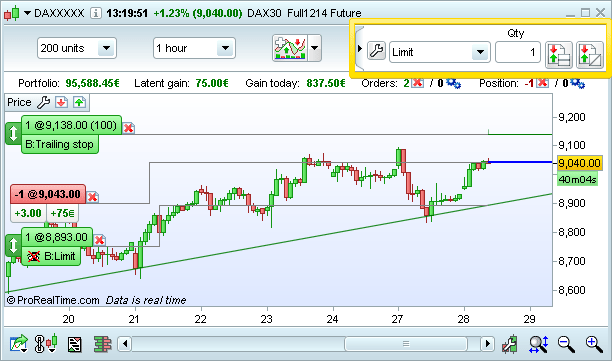This screenshot has width=612, height=361.
Task: Open the instrument dropdown arrow beside DAXXXXX
Action: 27,13
